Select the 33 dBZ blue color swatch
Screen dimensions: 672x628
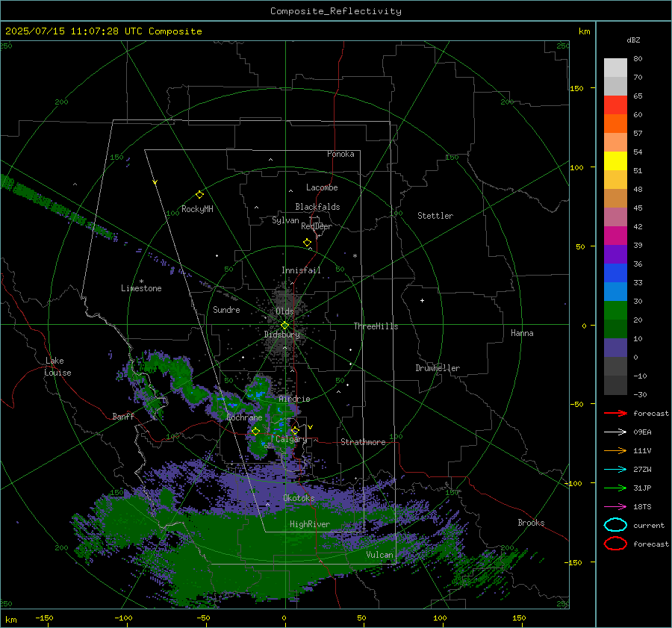tap(615, 273)
